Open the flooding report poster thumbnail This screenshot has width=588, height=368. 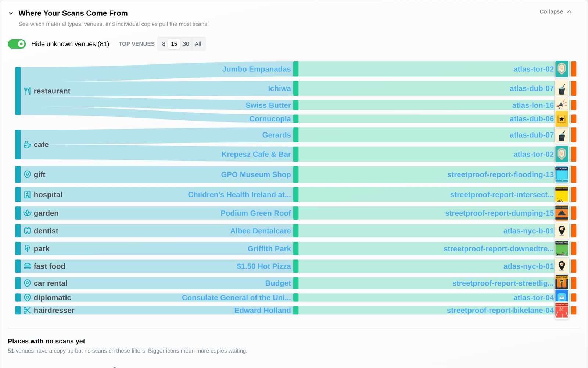coord(562,174)
